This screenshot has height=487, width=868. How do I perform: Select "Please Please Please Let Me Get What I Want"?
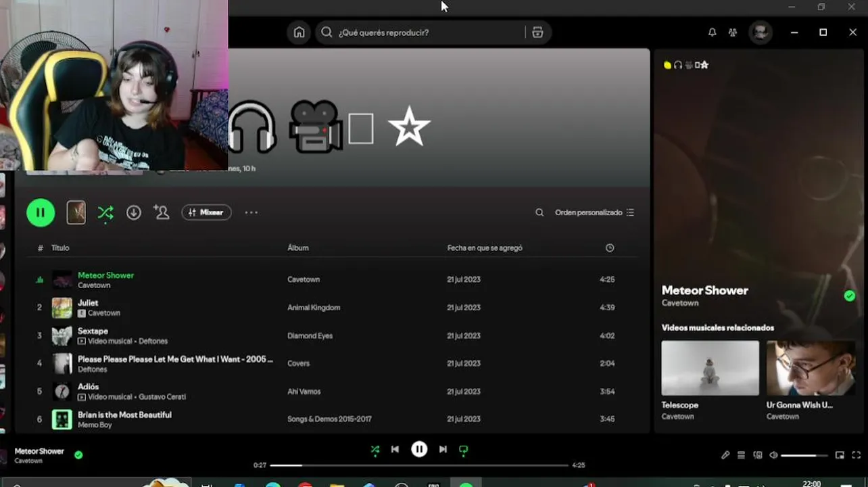tap(175, 359)
